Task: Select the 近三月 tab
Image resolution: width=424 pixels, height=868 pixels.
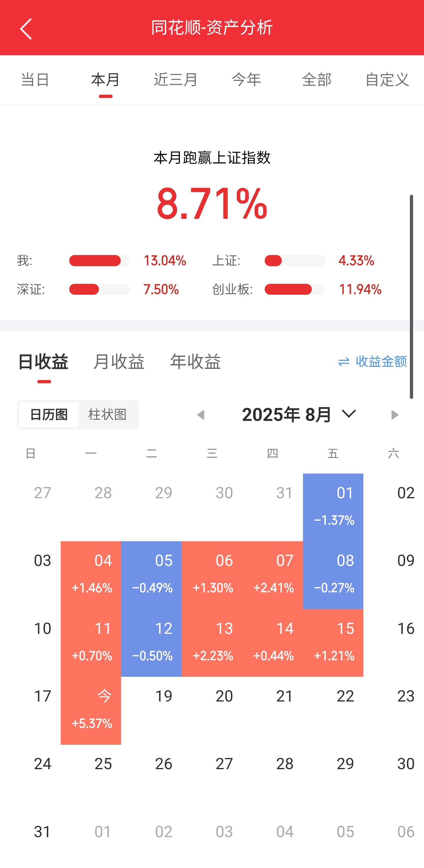Action: [175, 80]
